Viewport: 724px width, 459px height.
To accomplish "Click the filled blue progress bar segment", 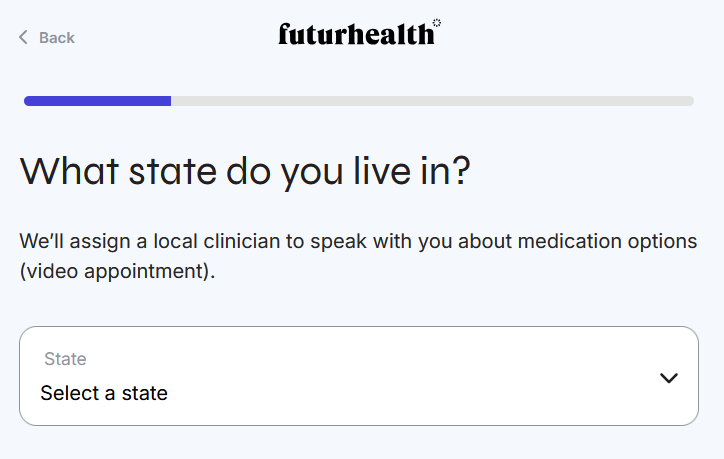I will click(x=97, y=100).
